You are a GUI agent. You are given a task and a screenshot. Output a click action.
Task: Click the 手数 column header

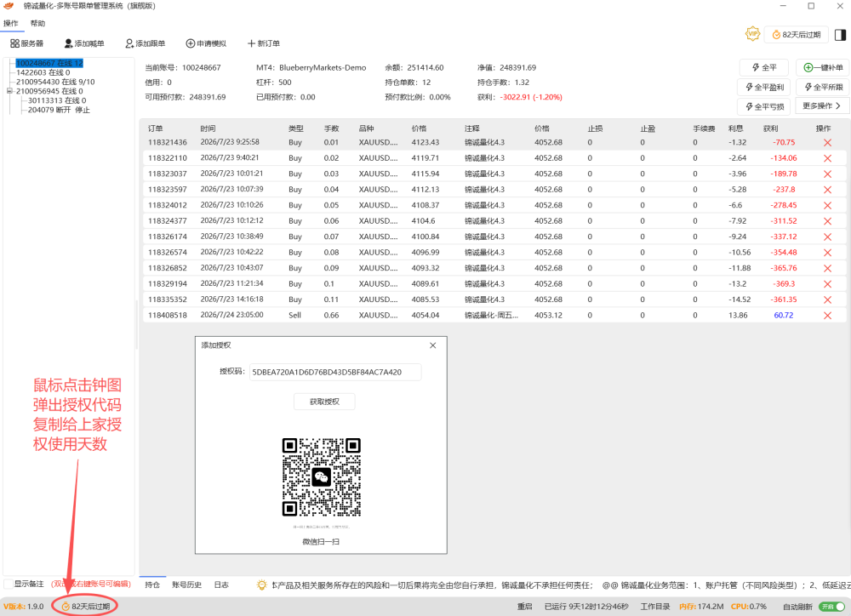click(x=332, y=128)
